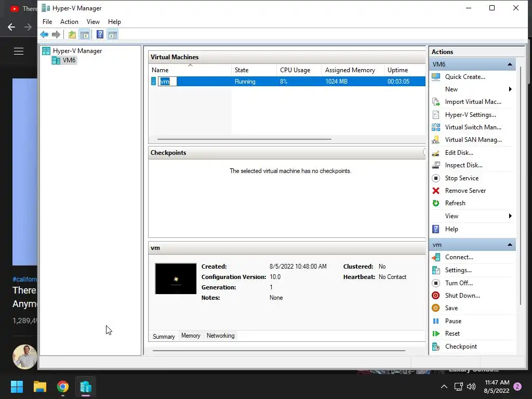This screenshot has width=532, height=399.
Task: Toggle Show/Hide Console Tree toolbar icon
Action: [85, 35]
